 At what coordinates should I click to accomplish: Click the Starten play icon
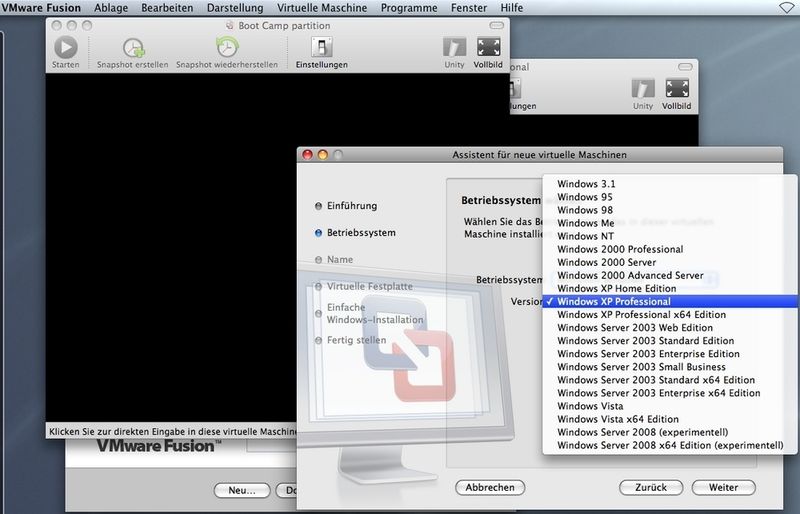[66, 47]
